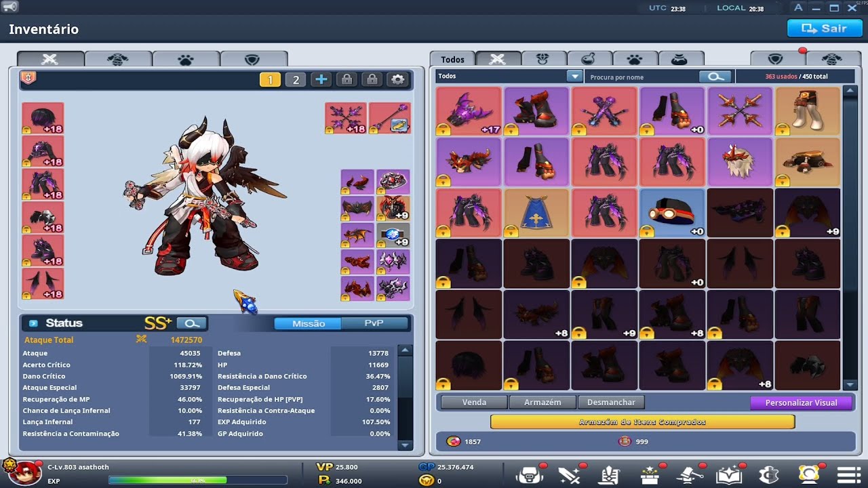
Task: Click the Desmanchar button
Action: tap(611, 403)
